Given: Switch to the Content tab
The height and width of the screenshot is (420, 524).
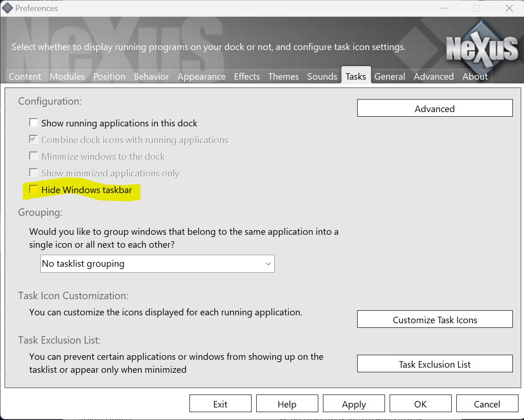Looking at the screenshot, I should pos(25,76).
